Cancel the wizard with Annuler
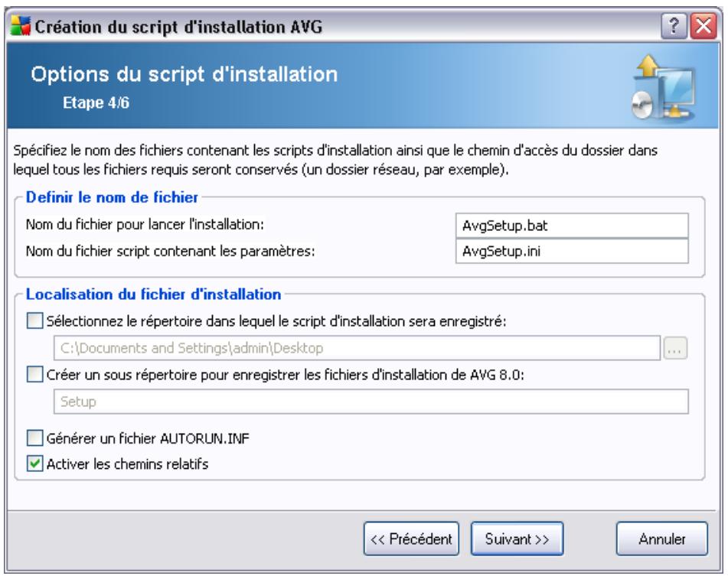This screenshot has width=728, height=576. tap(662, 539)
